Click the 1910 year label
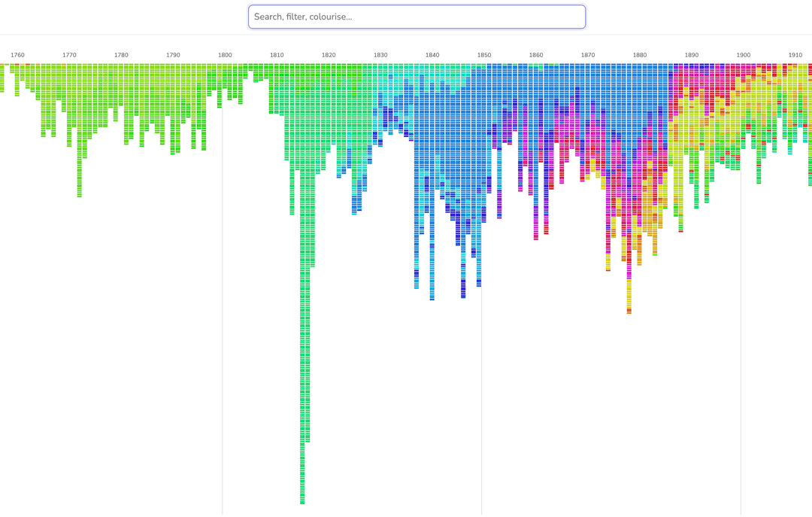 [795, 55]
